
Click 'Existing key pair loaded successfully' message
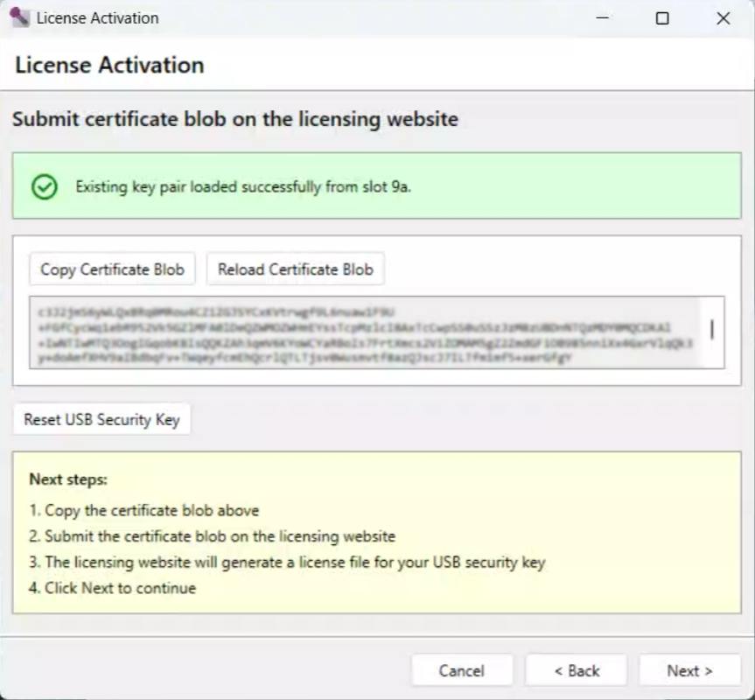click(x=243, y=186)
